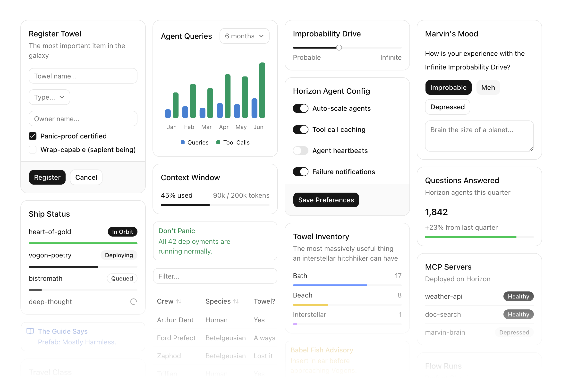Click into the crew Filter input field
Viewport: 561px width, 392px height.
pyautogui.click(x=215, y=276)
